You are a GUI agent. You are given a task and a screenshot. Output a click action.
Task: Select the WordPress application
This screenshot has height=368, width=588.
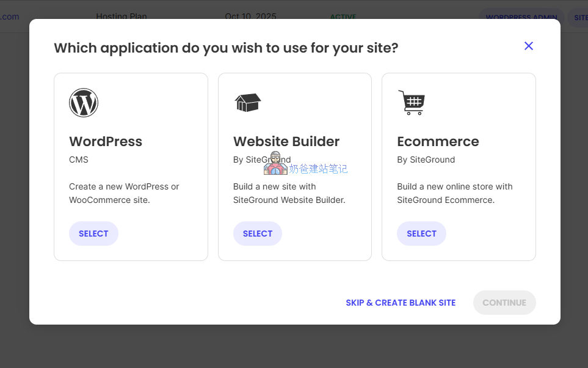click(93, 234)
